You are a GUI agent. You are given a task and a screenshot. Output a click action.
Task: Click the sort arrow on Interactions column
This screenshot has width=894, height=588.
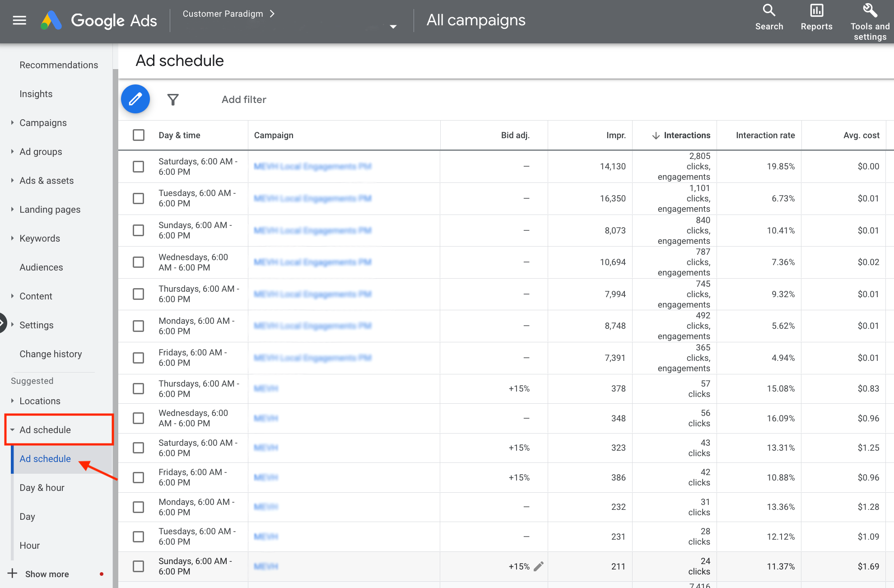[x=655, y=135]
